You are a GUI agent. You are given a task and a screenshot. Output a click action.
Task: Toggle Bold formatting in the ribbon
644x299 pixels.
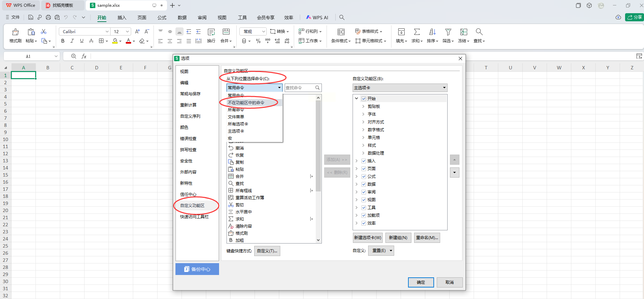click(63, 41)
